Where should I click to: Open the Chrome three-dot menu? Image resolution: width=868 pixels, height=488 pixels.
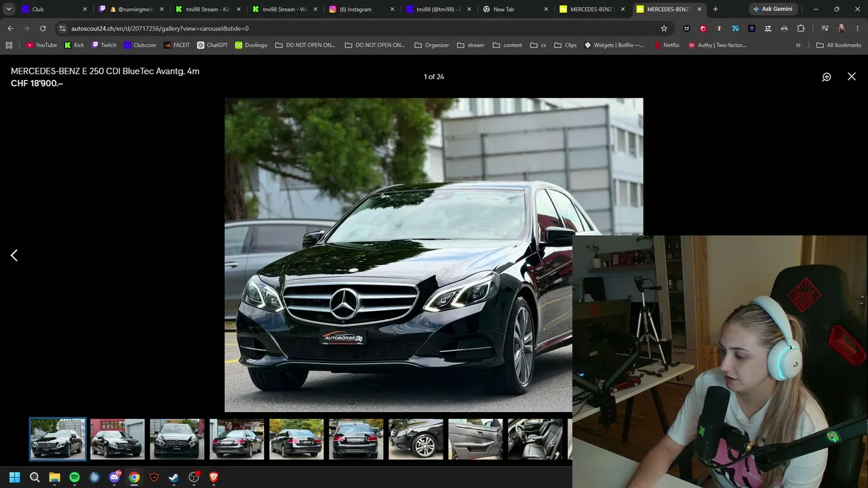click(857, 28)
